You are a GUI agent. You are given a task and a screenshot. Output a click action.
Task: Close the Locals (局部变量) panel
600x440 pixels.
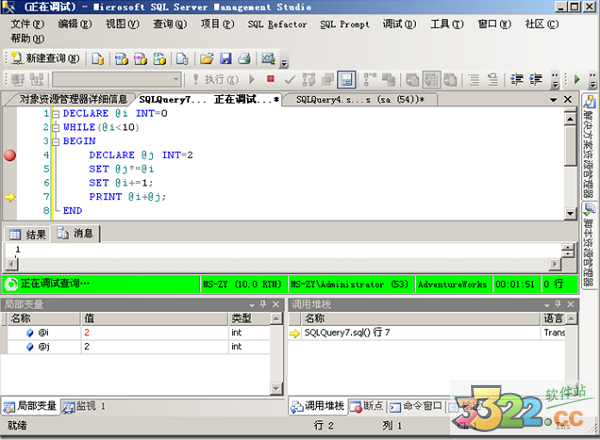coord(277,303)
